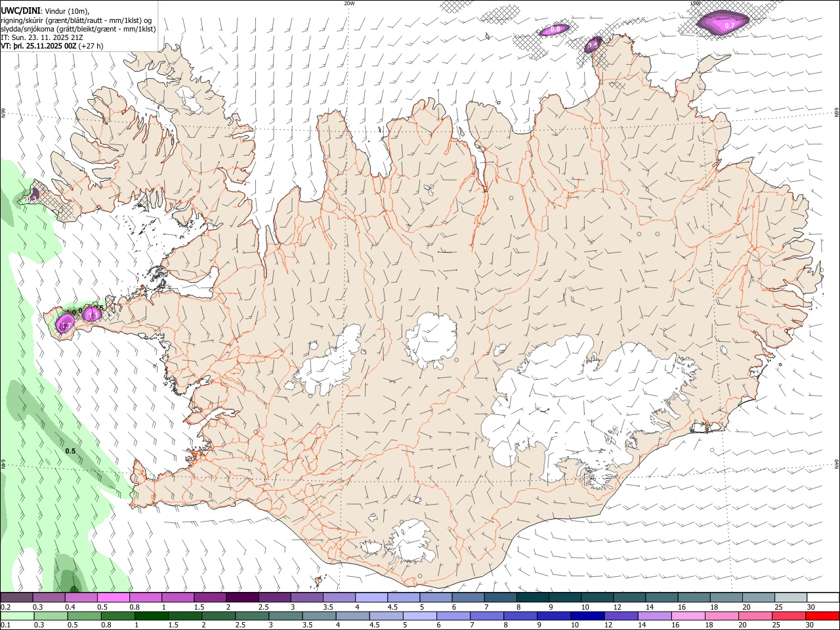Pick the dusky purple 0.2–0.3 snow scale swatch

coord(16,597)
